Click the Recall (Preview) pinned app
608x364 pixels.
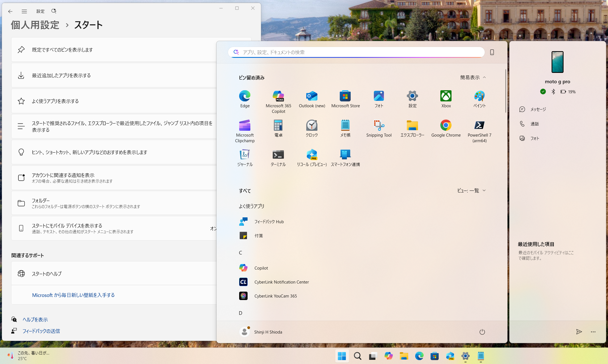click(x=312, y=158)
